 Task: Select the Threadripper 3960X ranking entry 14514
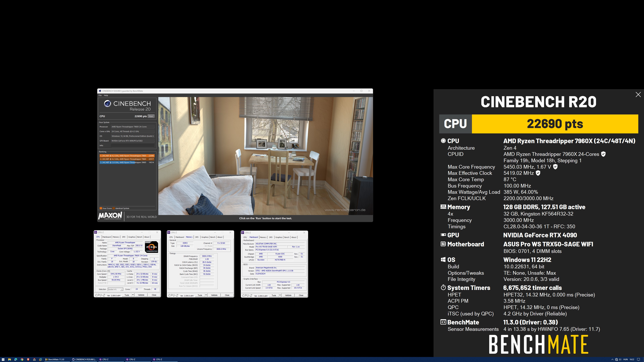pyautogui.click(x=127, y=162)
